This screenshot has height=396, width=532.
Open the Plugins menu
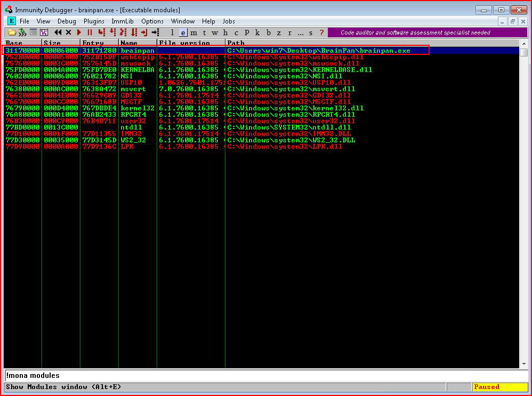tap(94, 21)
